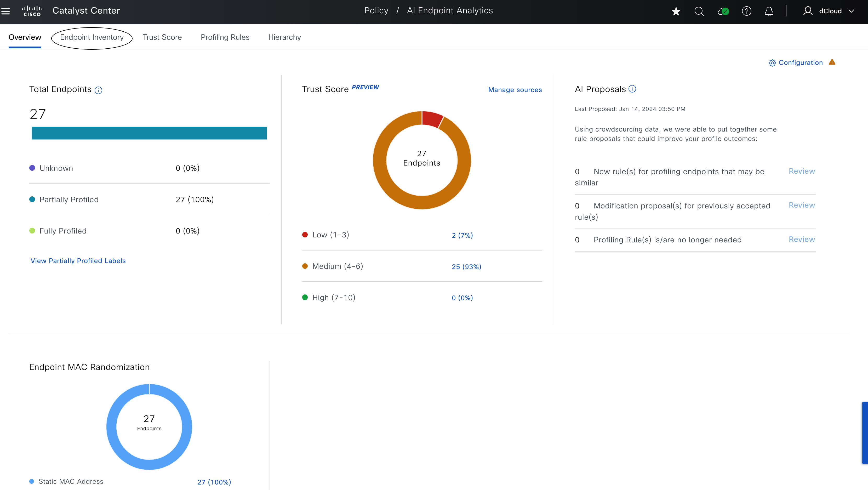
Task: Click the user profile icon
Action: (x=808, y=11)
